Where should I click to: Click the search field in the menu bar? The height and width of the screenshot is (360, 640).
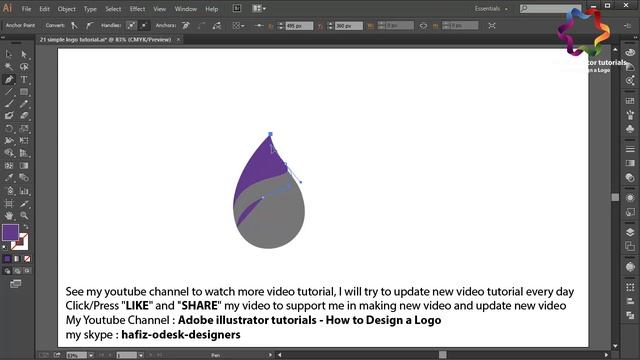[x=550, y=9]
